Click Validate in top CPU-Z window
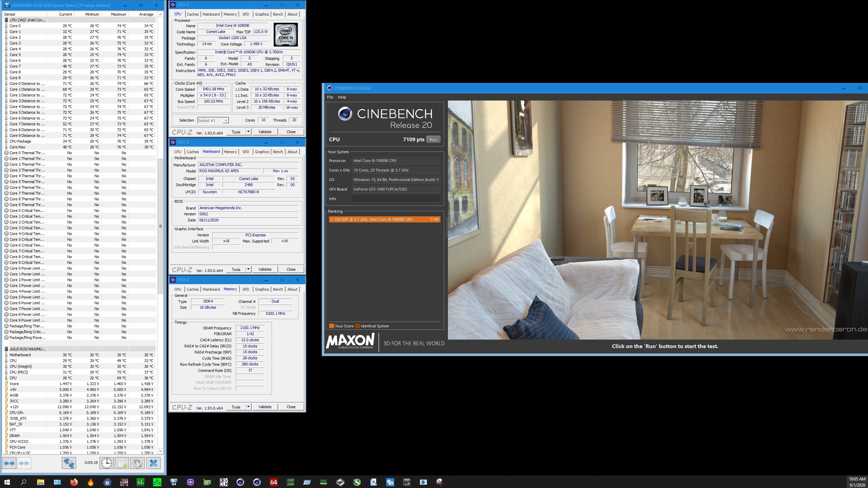The image size is (868, 488). coord(265,132)
